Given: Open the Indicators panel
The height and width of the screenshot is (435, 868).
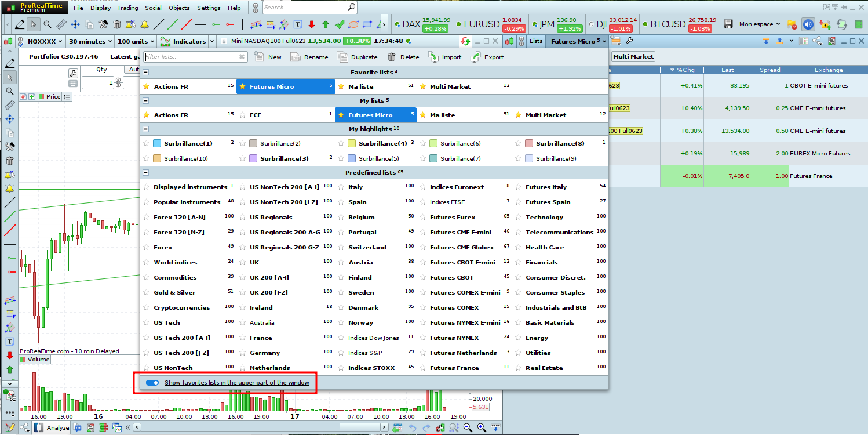Looking at the screenshot, I should click(183, 41).
